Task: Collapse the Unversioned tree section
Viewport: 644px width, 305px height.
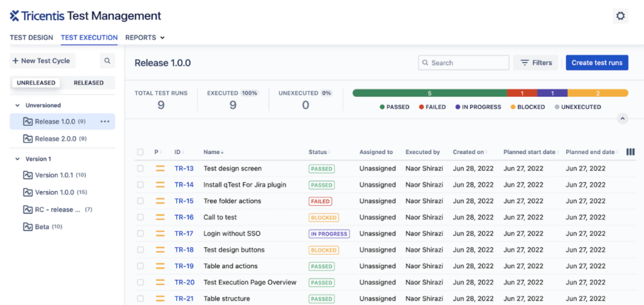Action: pyautogui.click(x=17, y=106)
